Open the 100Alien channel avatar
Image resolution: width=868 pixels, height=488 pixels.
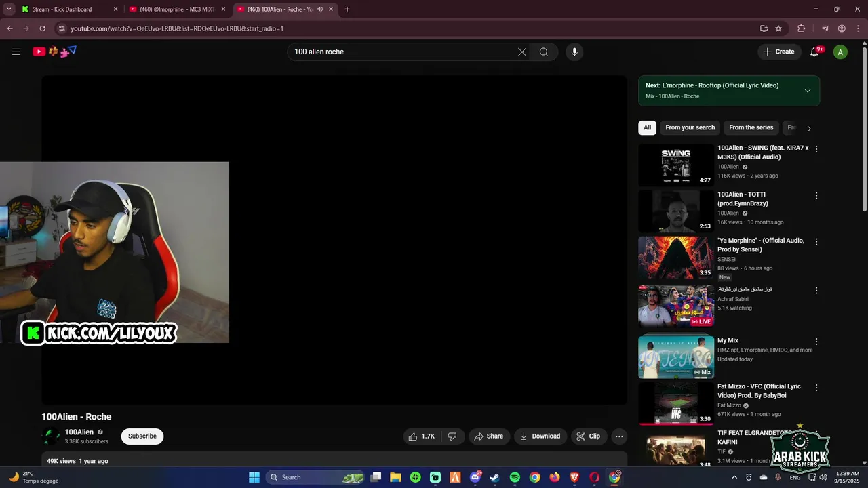coord(51,436)
